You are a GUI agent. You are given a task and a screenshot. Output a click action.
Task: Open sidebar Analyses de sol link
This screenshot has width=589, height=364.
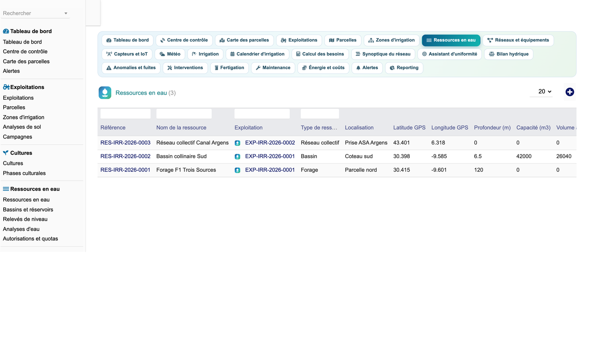pos(22,127)
